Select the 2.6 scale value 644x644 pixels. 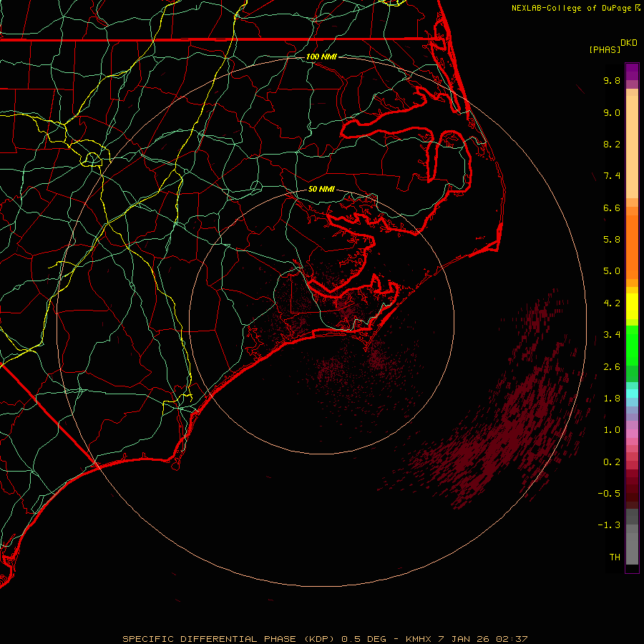click(612, 367)
